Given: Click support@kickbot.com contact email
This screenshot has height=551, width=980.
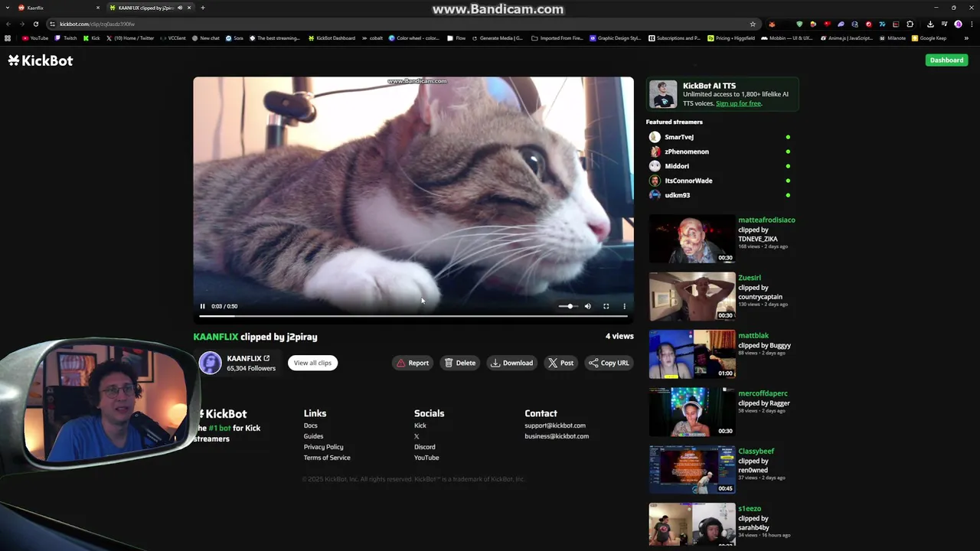Looking at the screenshot, I should [x=555, y=425].
